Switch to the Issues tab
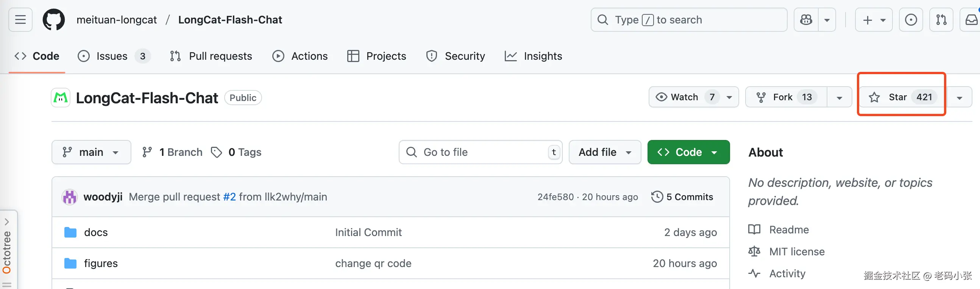The height and width of the screenshot is (289, 980). (x=112, y=56)
